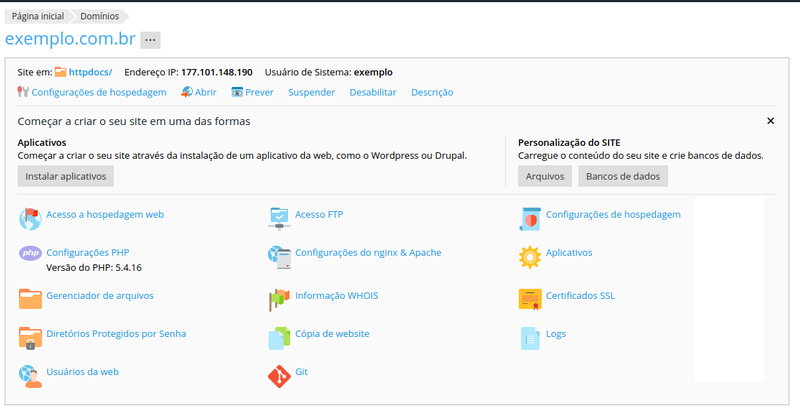Open the Certificados SSL icon
The width and height of the screenshot is (800, 416).
pyautogui.click(x=529, y=297)
